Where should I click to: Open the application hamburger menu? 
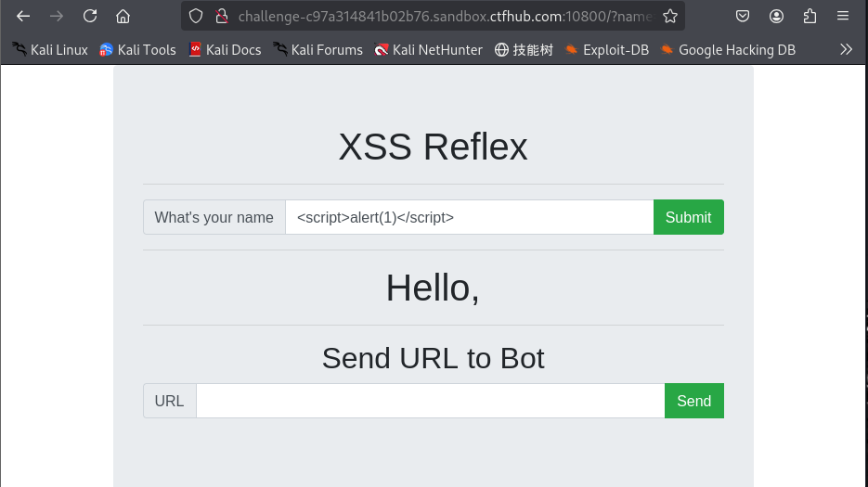[x=843, y=16]
